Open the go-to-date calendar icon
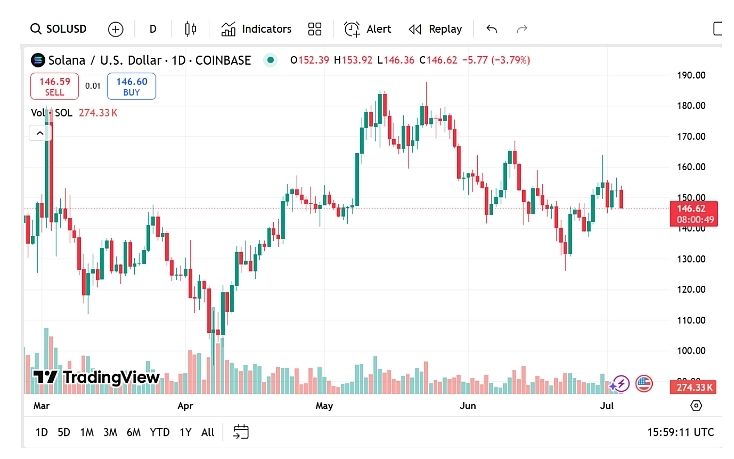The height and width of the screenshot is (459, 734). click(241, 432)
